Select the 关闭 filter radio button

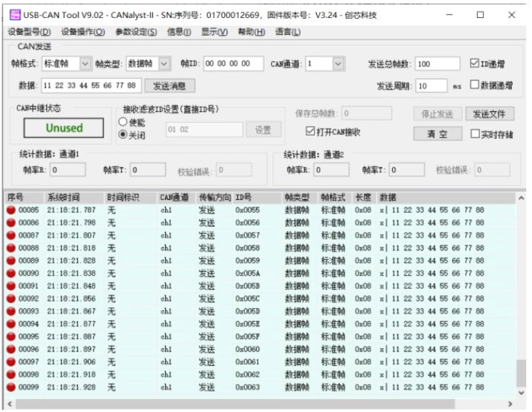click(x=123, y=135)
